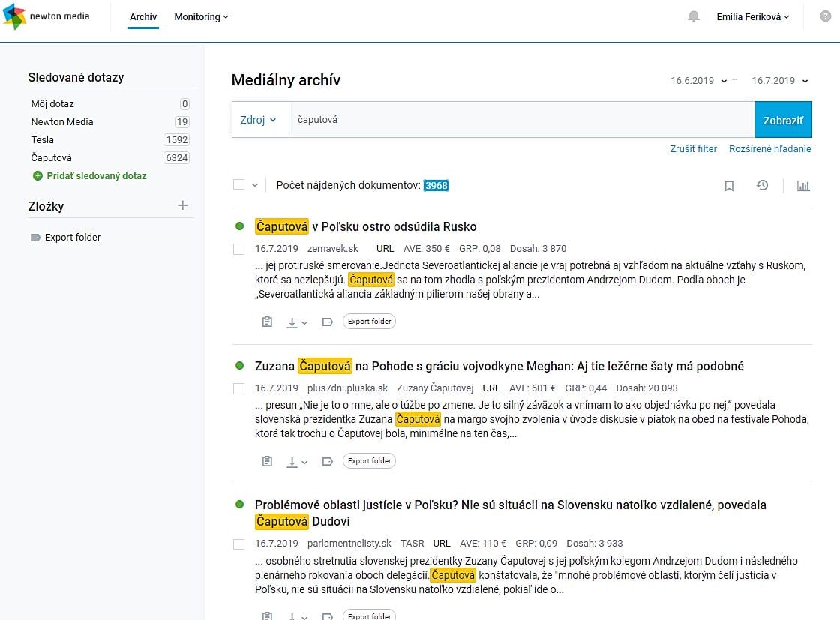840x620 pixels.
Task: Click the search field containing čaputová
Action: (x=521, y=120)
